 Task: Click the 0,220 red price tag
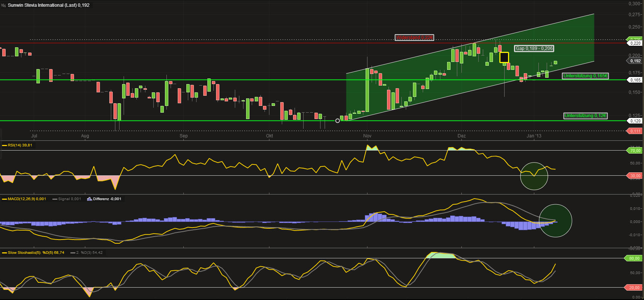[634, 43]
